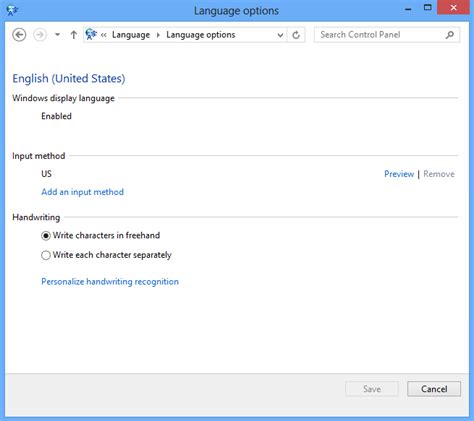Open Personalize handwriting recognition link
Viewport: 474px width, 421px height.
[110, 282]
